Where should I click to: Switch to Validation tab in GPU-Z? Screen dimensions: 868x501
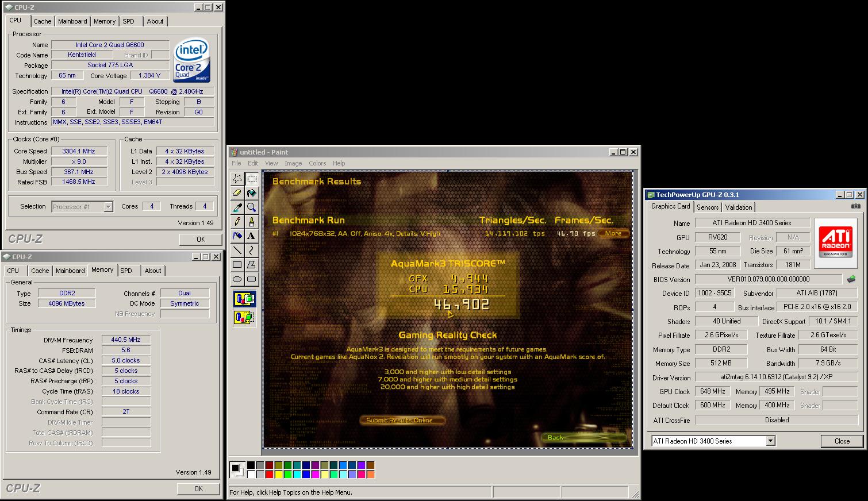tap(738, 207)
